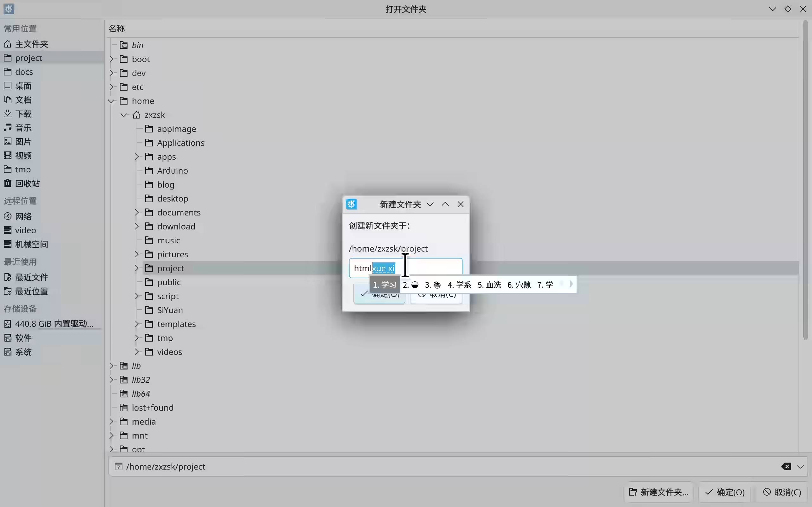Select the Music (音乐) sidebar entry
812x507 pixels.
pos(23,128)
